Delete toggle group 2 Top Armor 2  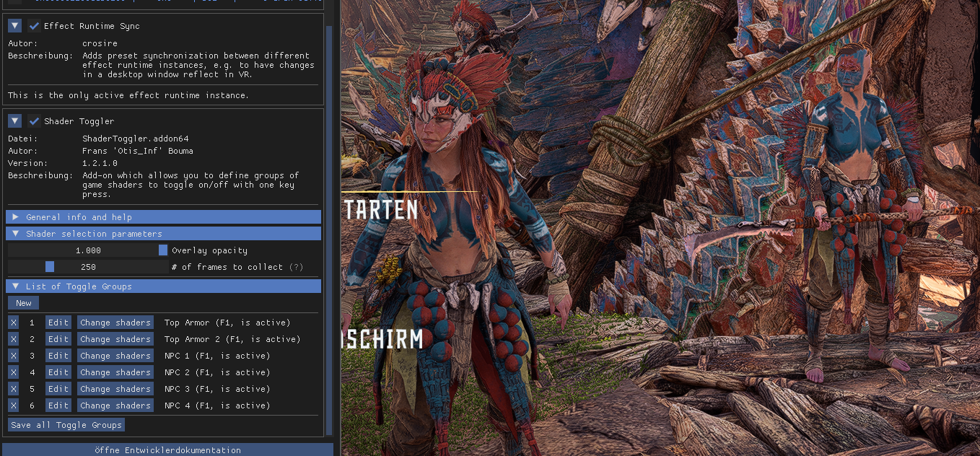pyautogui.click(x=13, y=339)
